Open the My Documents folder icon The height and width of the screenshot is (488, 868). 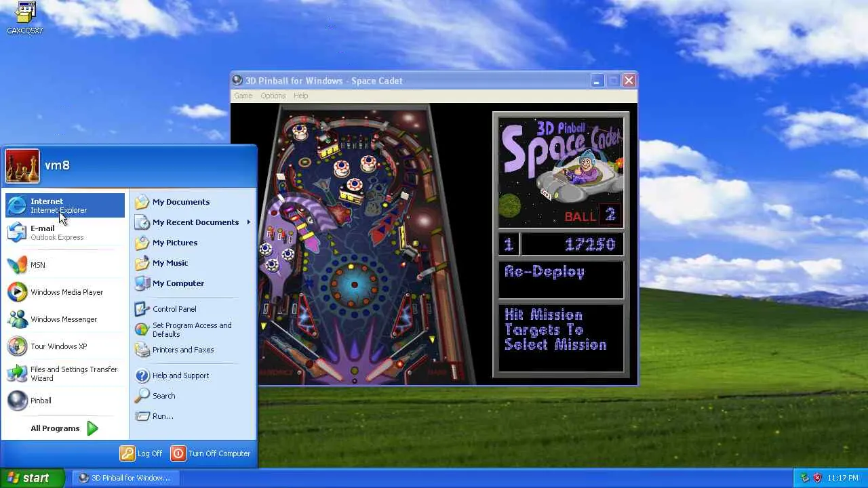[142, 202]
